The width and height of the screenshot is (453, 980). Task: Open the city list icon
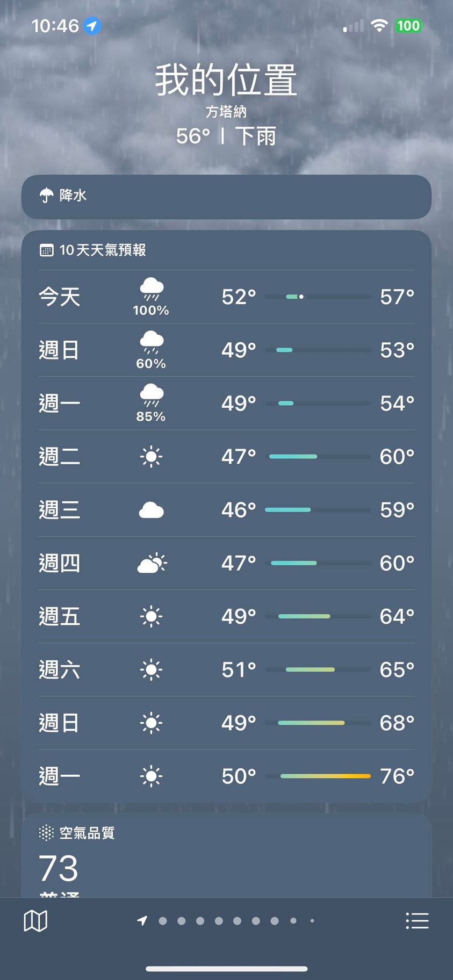point(417,921)
